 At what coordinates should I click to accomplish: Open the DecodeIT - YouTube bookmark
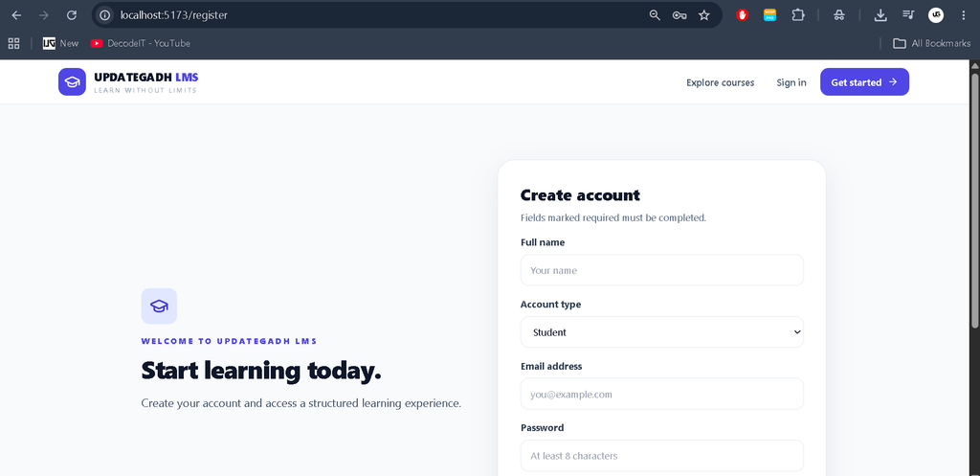(x=141, y=43)
